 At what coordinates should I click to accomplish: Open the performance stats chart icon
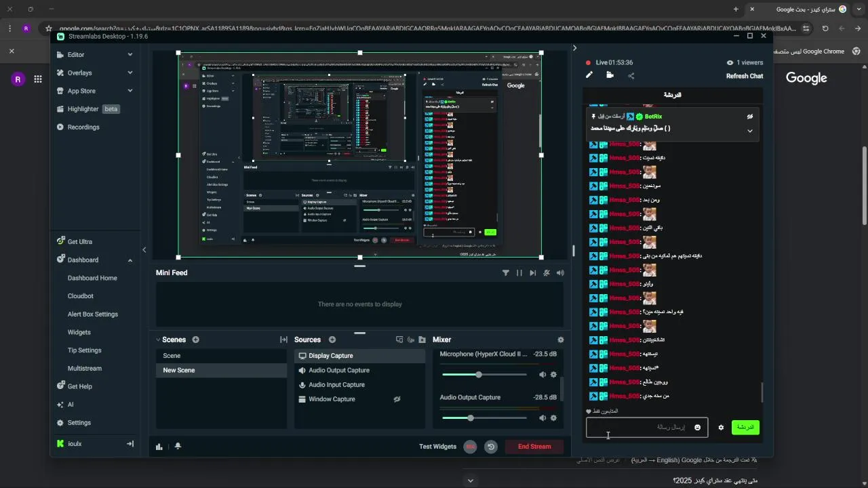[159, 447]
